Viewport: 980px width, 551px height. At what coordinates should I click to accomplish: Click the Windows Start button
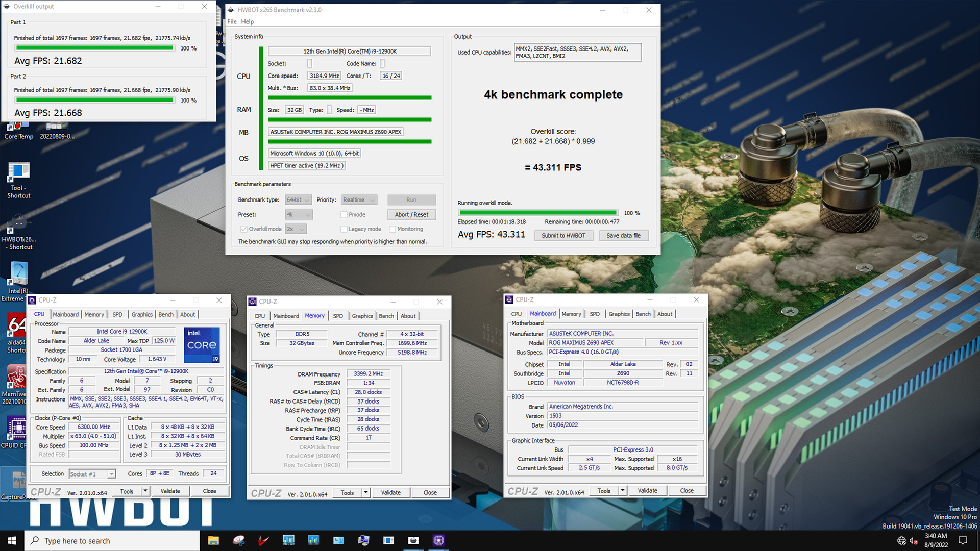tap(12, 540)
